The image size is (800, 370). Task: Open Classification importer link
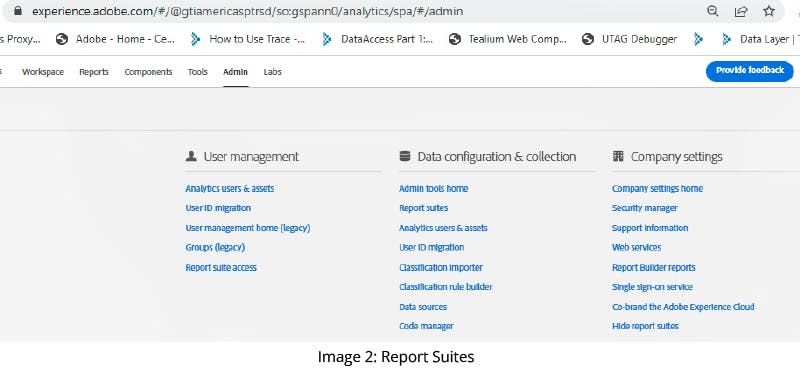click(x=441, y=267)
